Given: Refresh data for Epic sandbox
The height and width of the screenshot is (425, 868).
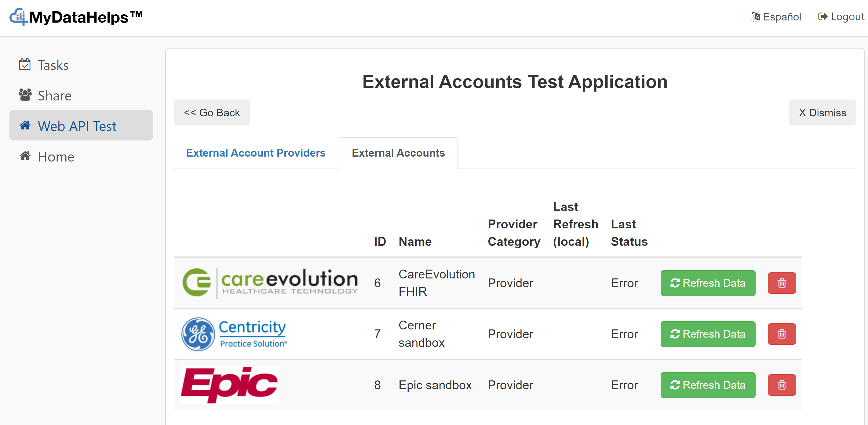Looking at the screenshot, I should pyautogui.click(x=707, y=385).
